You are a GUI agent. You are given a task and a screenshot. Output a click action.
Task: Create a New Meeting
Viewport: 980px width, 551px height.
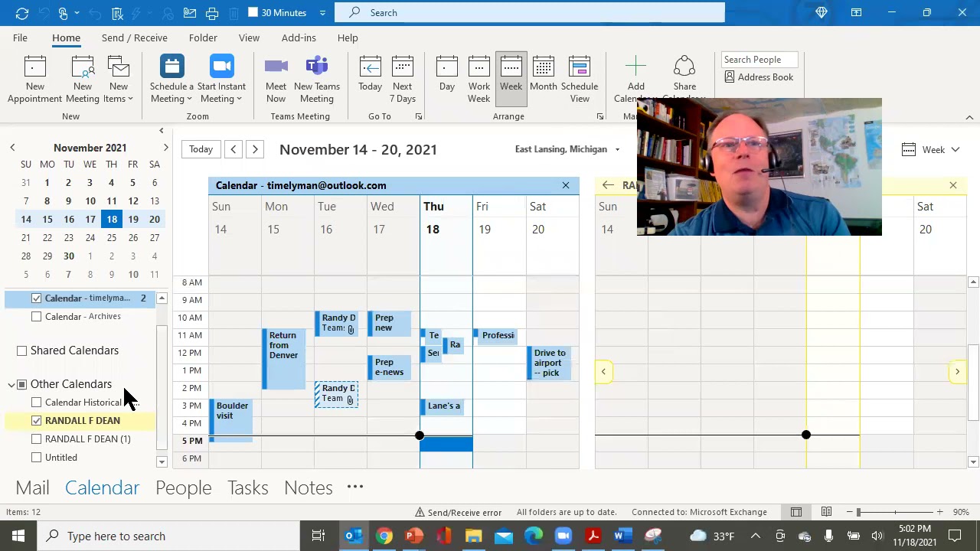click(x=82, y=79)
